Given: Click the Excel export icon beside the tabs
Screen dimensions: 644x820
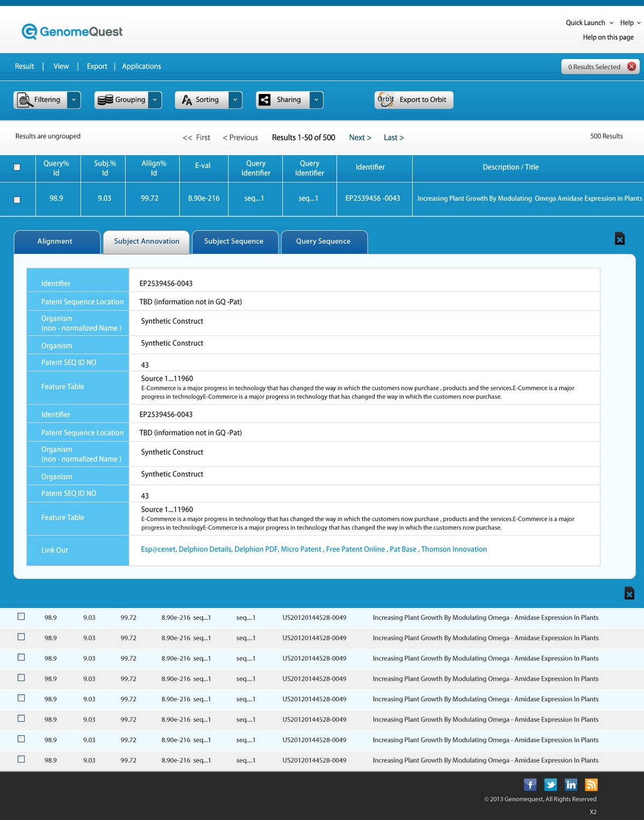Looking at the screenshot, I should point(619,239).
